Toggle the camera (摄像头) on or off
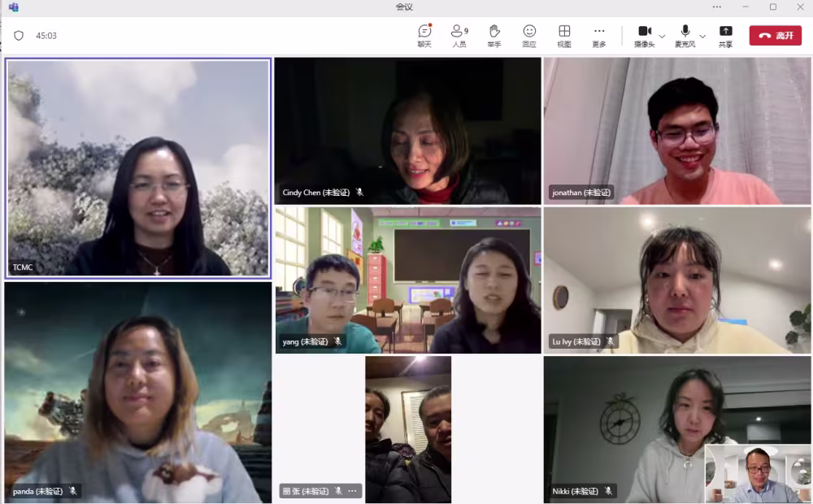This screenshot has height=504, width=813. (x=644, y=35)
